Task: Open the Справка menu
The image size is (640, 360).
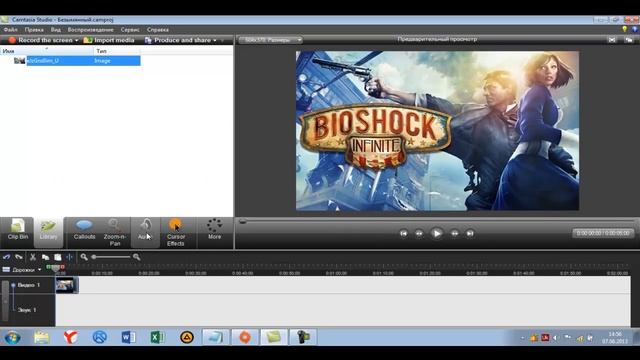Action: coord(158,30)
